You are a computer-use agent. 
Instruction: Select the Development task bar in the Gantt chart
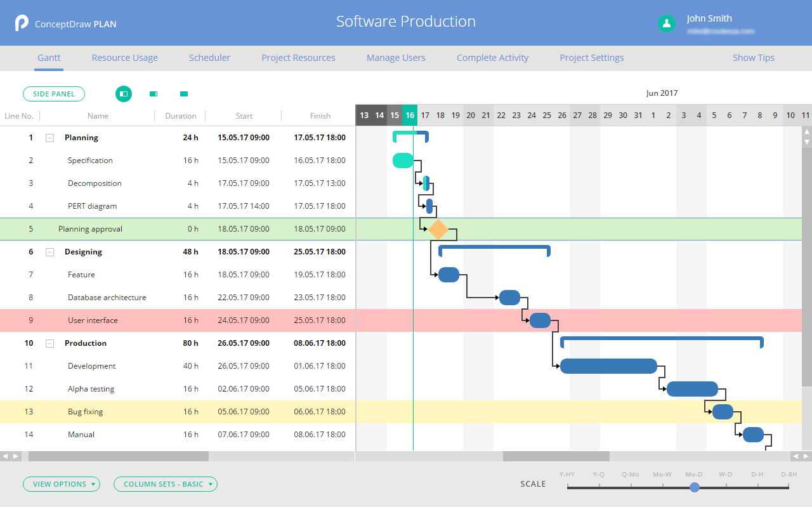point(608,366)
